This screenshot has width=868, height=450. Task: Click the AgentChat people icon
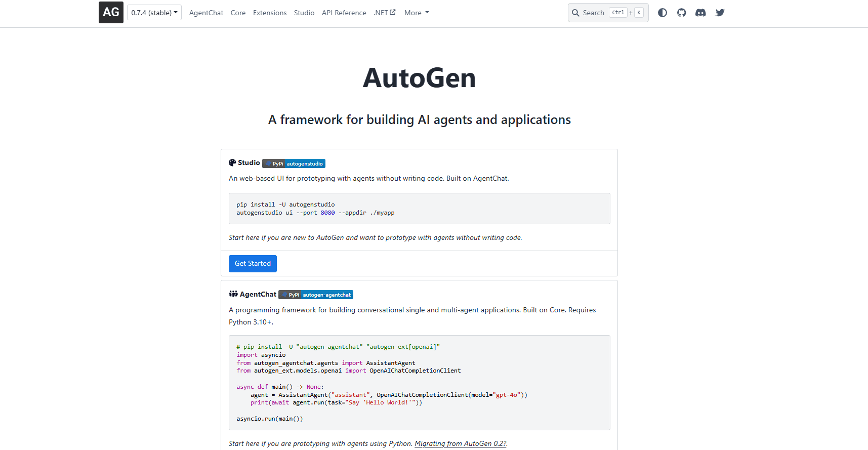coord(233,294)
